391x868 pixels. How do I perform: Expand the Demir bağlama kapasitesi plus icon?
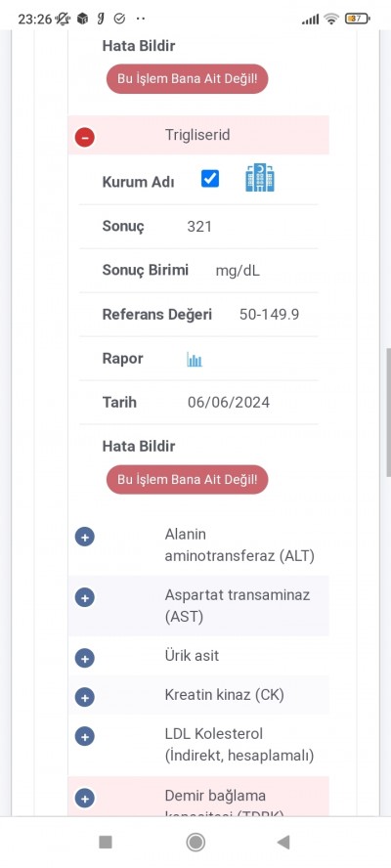[85, 799]
